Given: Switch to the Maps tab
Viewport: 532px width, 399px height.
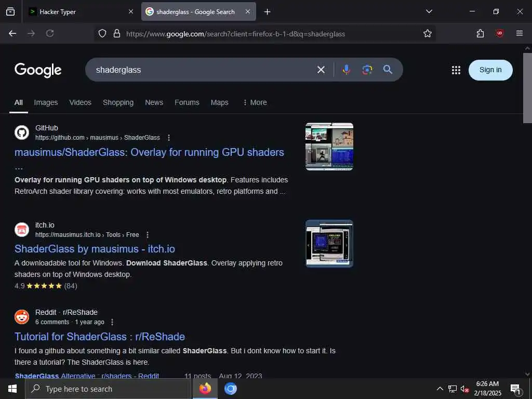Looking at the screenshot, I should pos(220,102).
